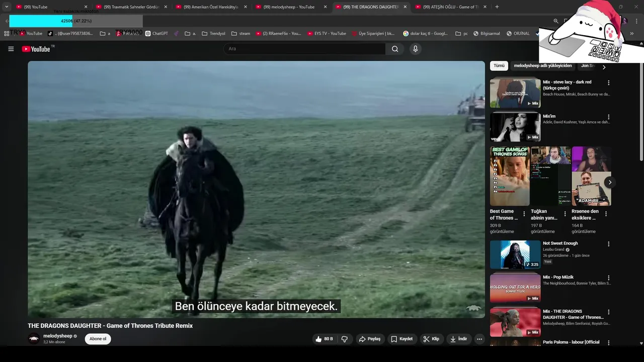Open the Trendyol bookmark folder
The height and width of the screenshot is (362, 644).
click(214, 34)
